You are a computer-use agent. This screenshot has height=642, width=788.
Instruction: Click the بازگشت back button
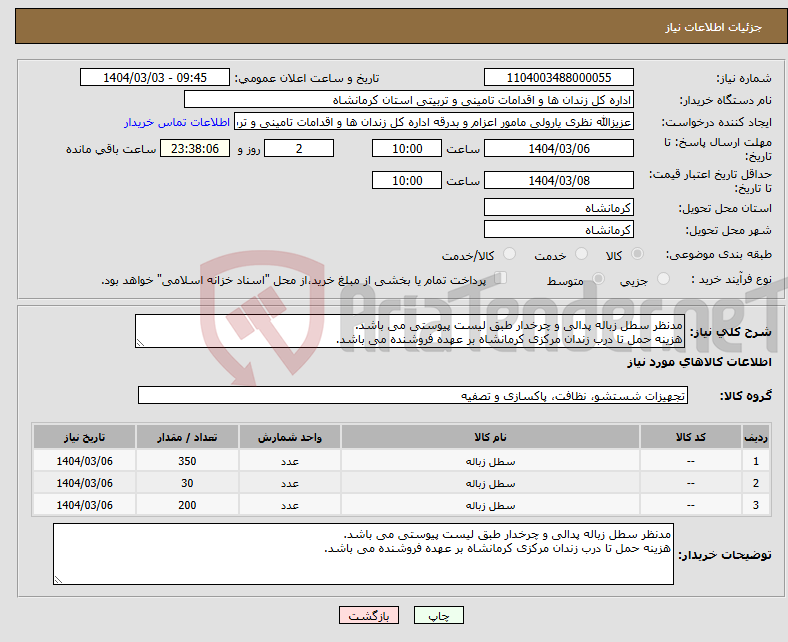(x=369, y=615)
